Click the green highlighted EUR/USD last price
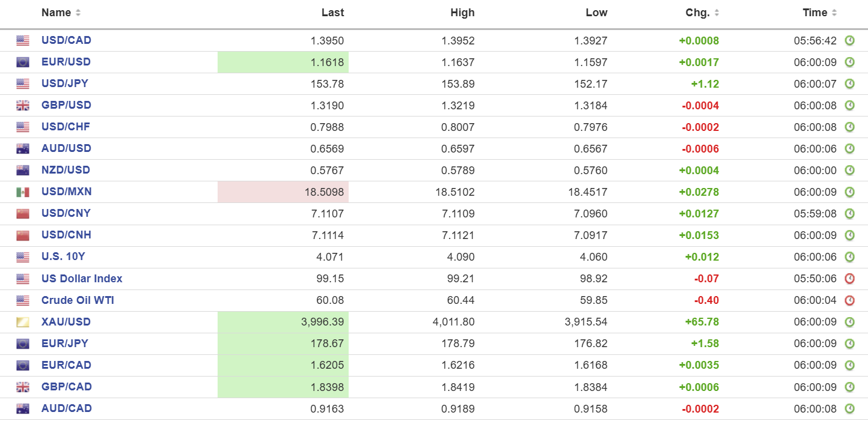The image size is (868, 421). coord(283,62)
